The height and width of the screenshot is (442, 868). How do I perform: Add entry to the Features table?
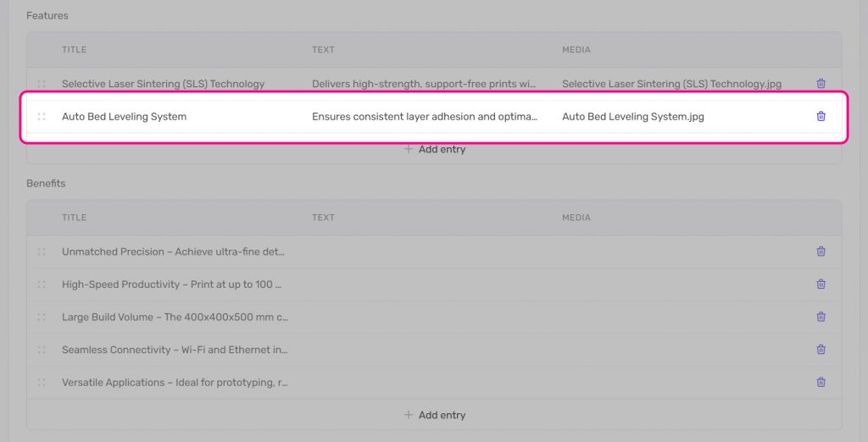434,149
